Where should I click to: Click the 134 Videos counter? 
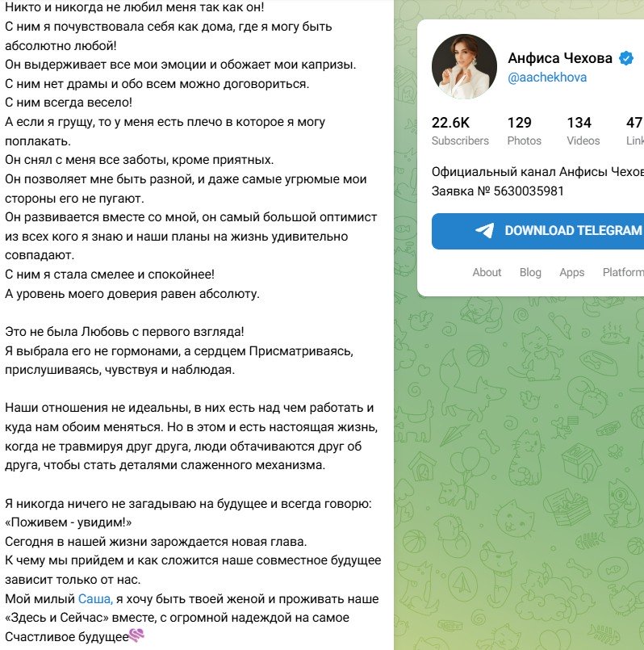[583, 132]
